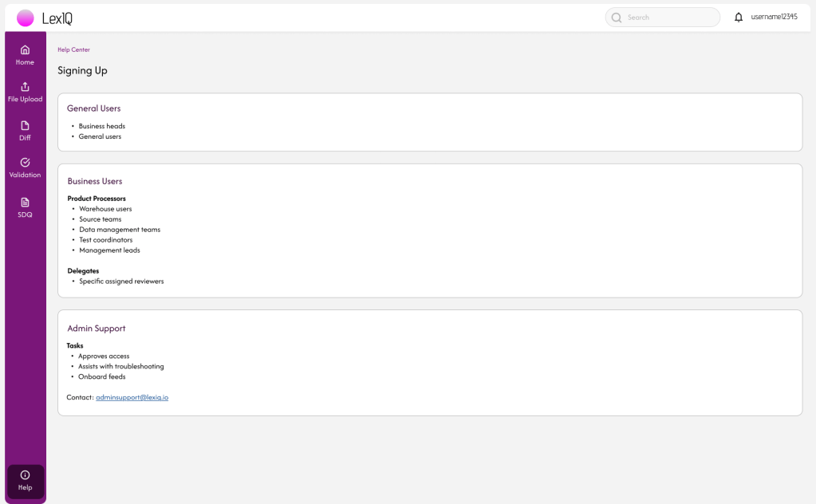Click the Product Processors subheading

[x=97, y=199]
